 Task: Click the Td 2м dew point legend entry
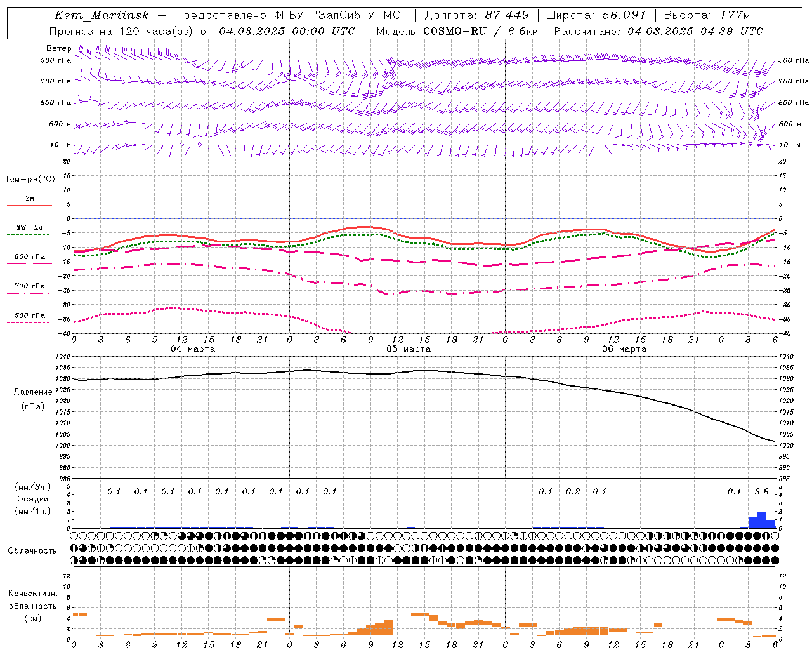[x=29, y=227]
